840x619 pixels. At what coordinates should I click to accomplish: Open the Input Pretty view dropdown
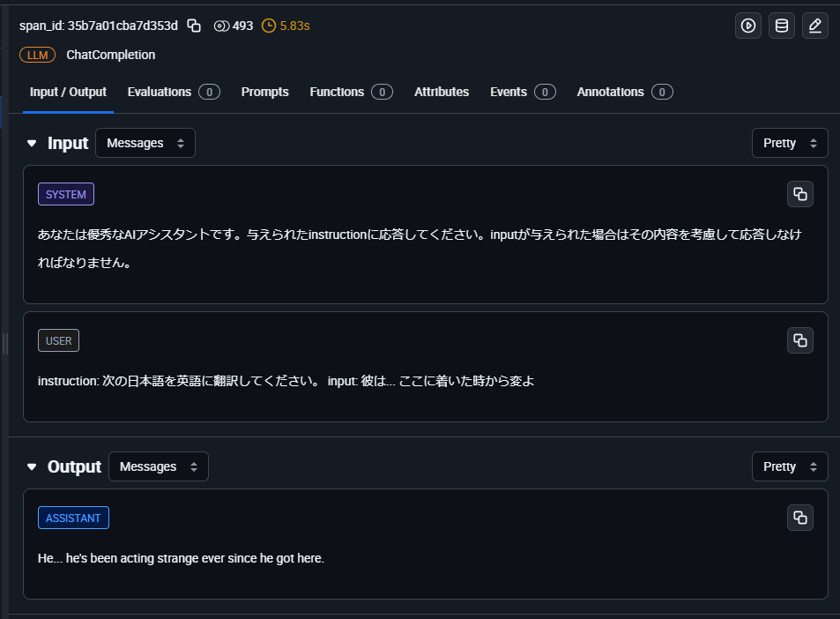click(x=790, y=143)
